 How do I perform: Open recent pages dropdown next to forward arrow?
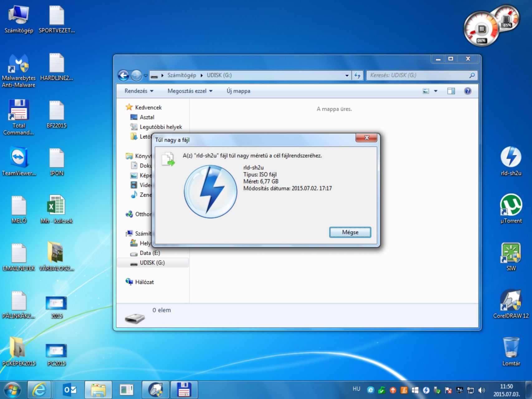click(x=145, y=75)
